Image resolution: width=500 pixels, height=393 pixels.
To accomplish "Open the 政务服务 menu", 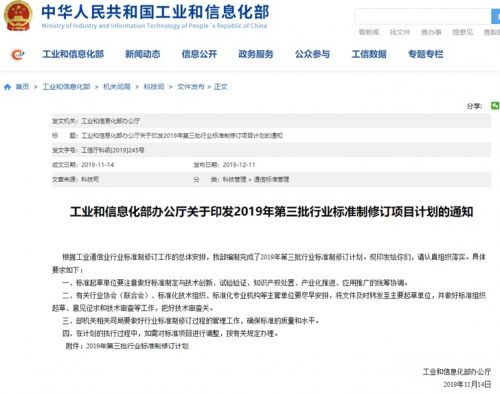I will point(256,54).
